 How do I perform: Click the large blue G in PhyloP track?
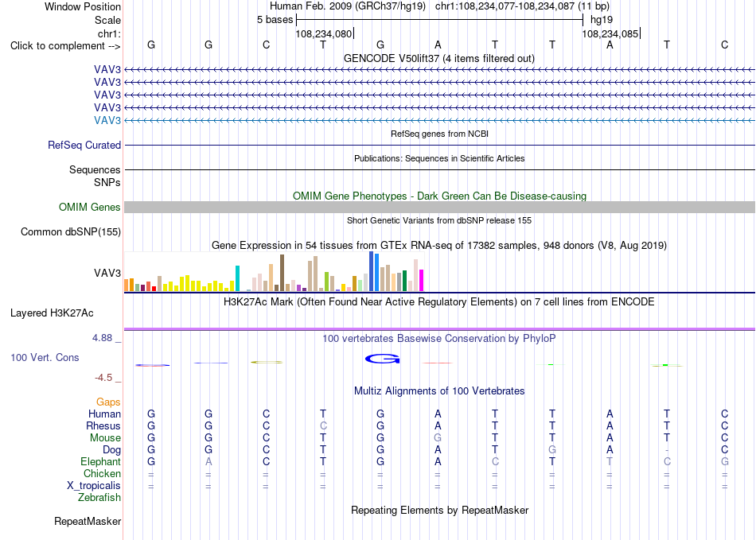tap(382, 359)
